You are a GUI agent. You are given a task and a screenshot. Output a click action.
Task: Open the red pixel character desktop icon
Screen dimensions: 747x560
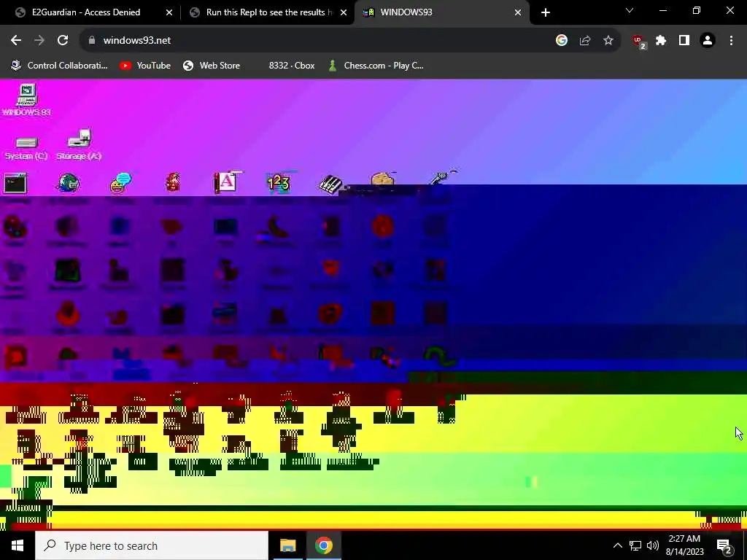pos(173,183)
